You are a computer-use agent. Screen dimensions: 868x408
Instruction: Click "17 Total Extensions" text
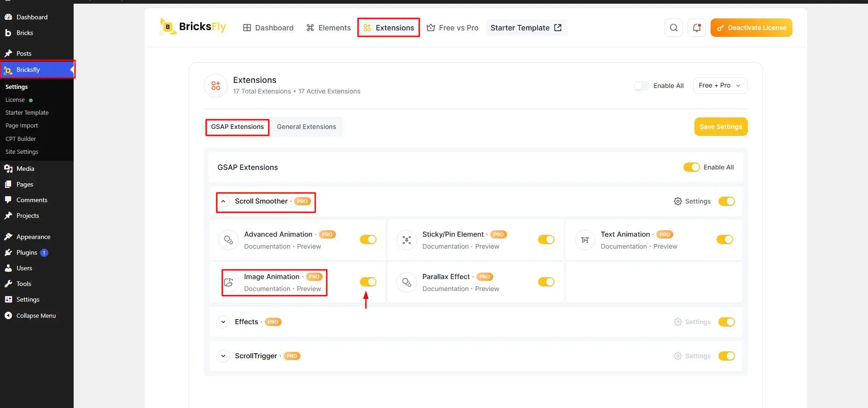point(262,91)
